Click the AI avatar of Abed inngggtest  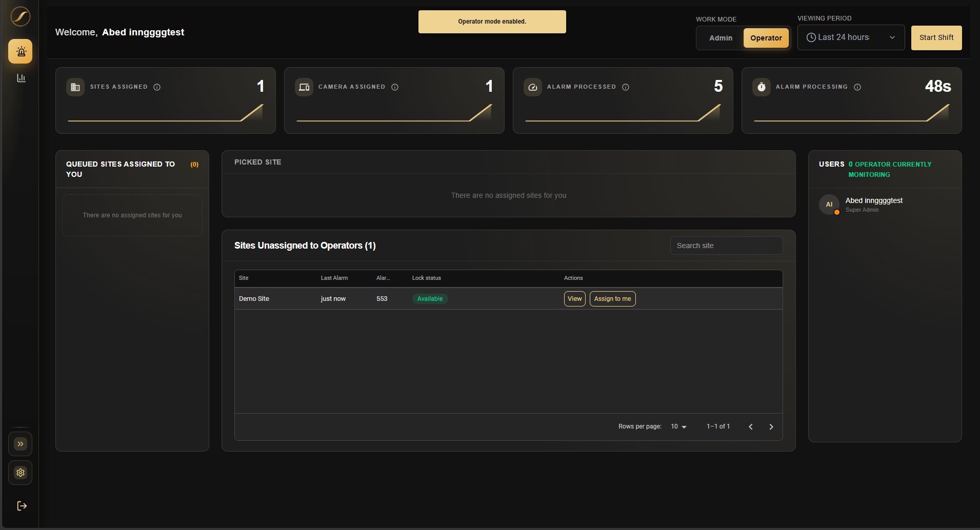coord(829,205)
